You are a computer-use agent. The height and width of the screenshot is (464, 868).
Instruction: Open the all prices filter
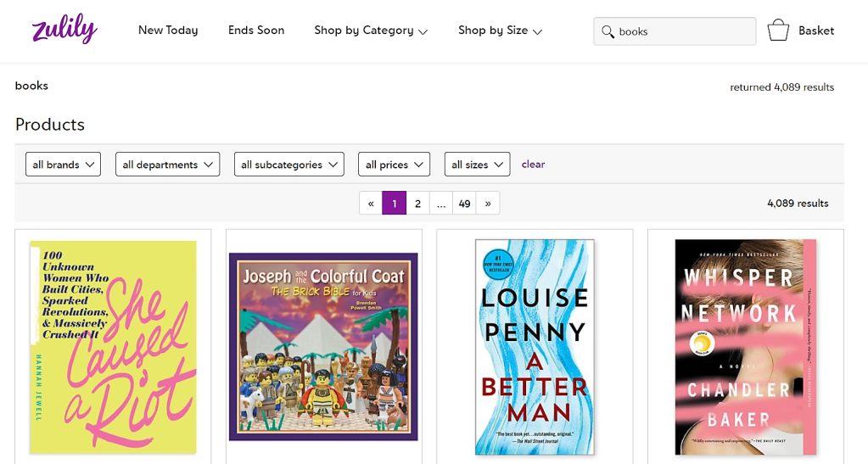tap(394, 165)
